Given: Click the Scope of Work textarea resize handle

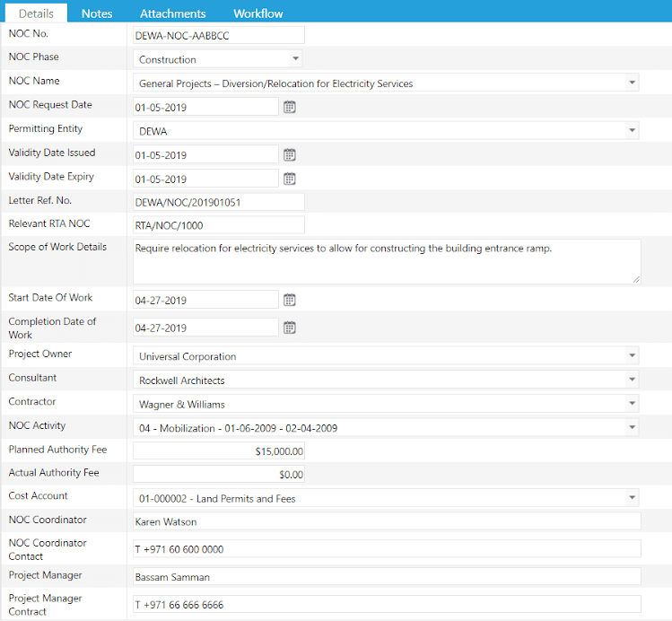Looking at the screenshot, I should pyautogui.click(x=636, y=279).
